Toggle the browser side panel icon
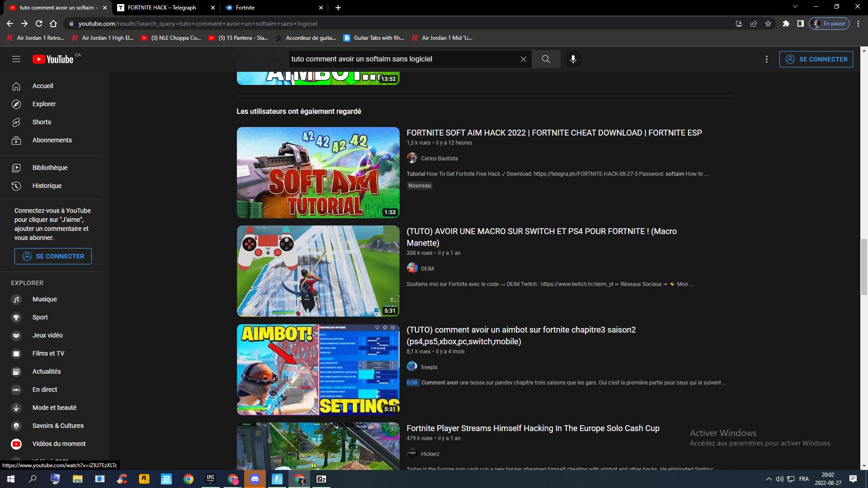 [x=800, y=23]
